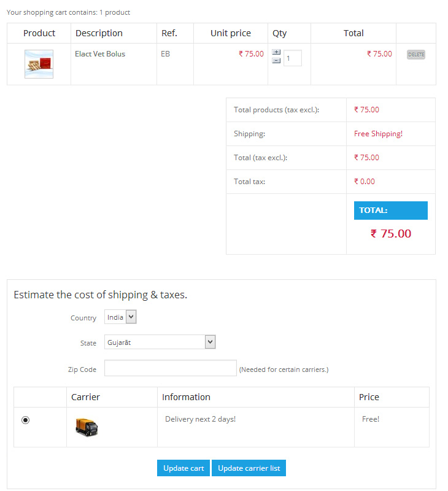The image size is (448, 491).
Task: Open the Country dropdown showing India
Action: click(120, 317)
